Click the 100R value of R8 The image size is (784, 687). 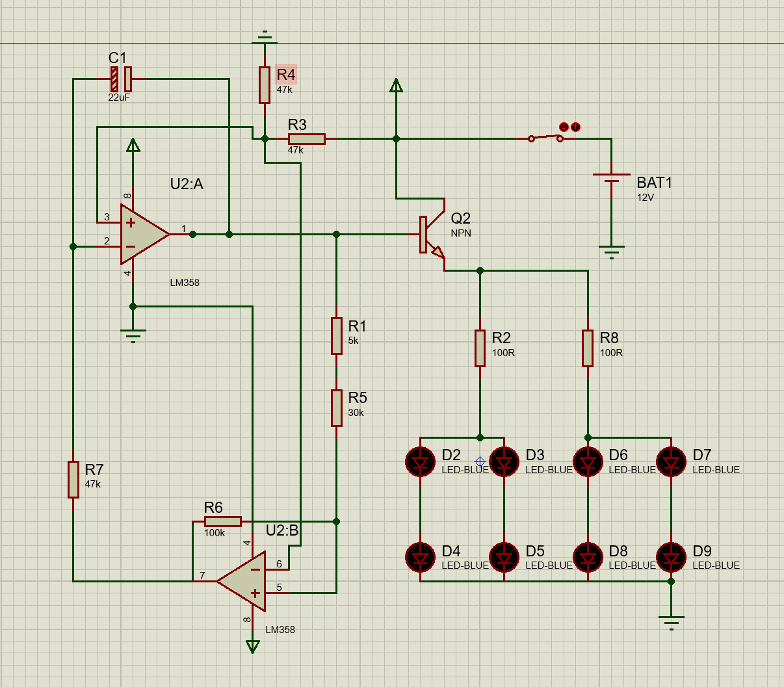[x=611, y=353]
